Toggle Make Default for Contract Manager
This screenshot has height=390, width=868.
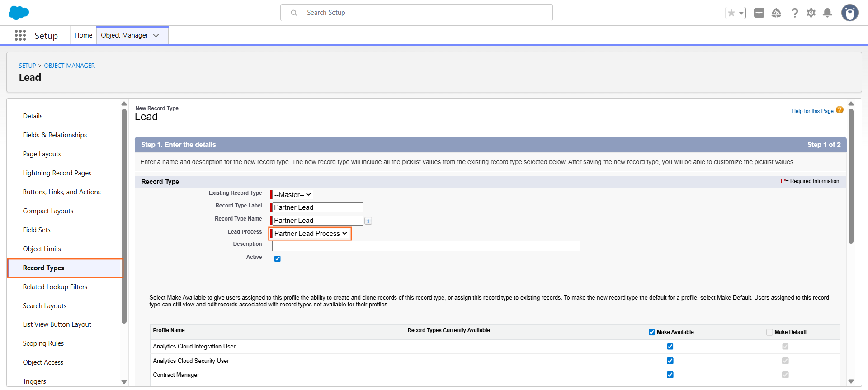(785, 375)
